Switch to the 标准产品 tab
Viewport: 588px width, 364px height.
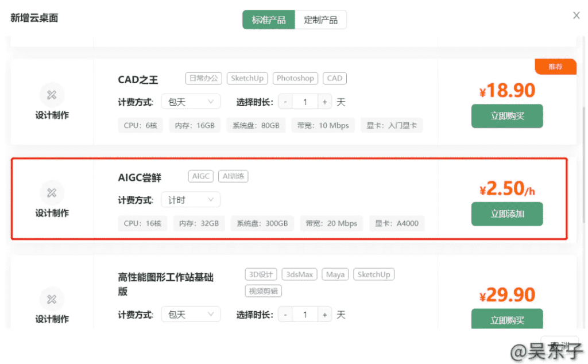pos(269,20)
